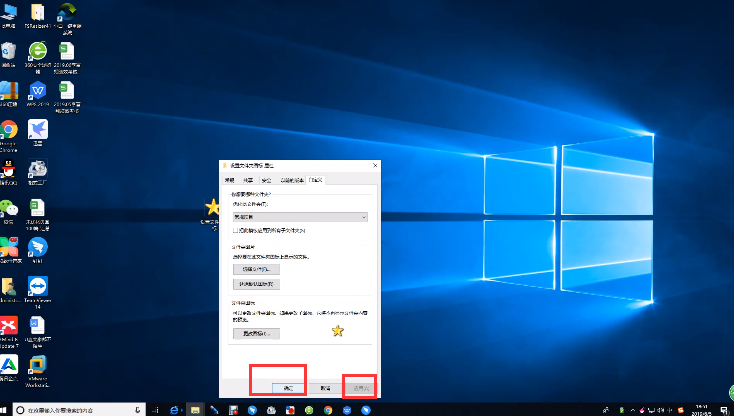Select the 360 browser desktop icon
The width and height of the screenshot is (734, 416).
[40, 50]
